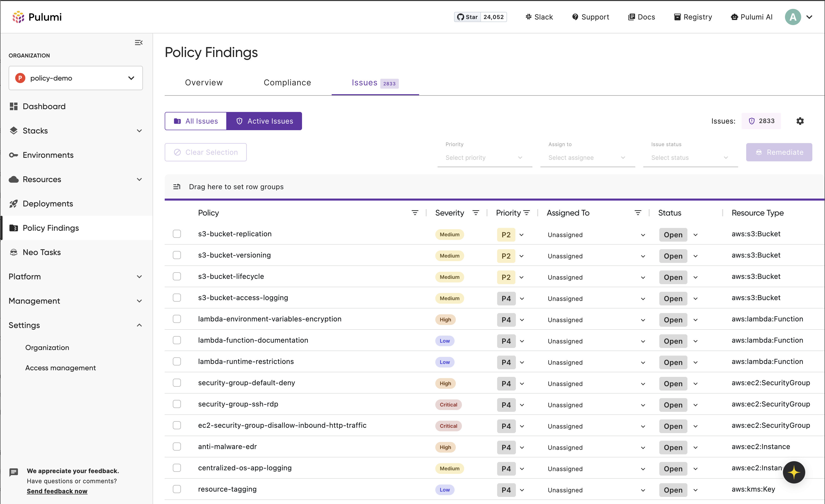Click the Remediate button
825x504 pixels.
point(779,152)
